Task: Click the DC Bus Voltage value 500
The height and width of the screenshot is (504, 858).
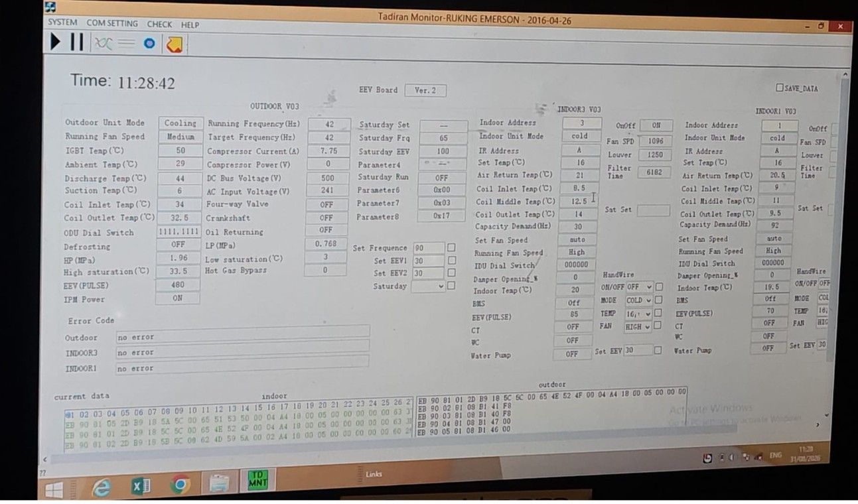Action: tap(328, 178)
